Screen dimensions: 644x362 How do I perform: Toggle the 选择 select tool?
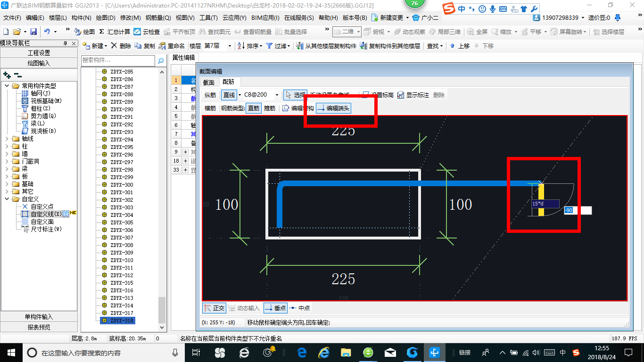pyautogui.click(x=296, y=95)
